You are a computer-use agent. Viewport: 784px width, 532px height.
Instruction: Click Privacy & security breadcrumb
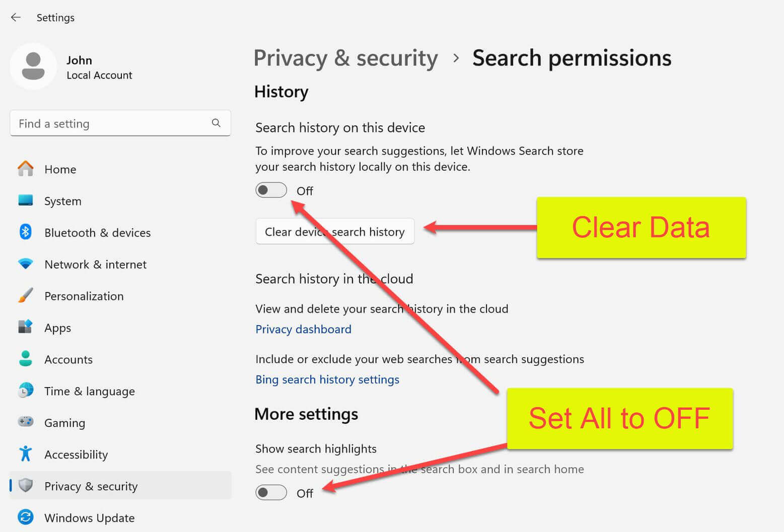tap(346, 58)
